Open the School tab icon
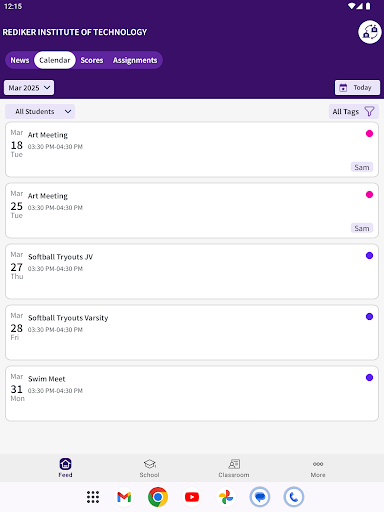 click(x=150, y=464)
